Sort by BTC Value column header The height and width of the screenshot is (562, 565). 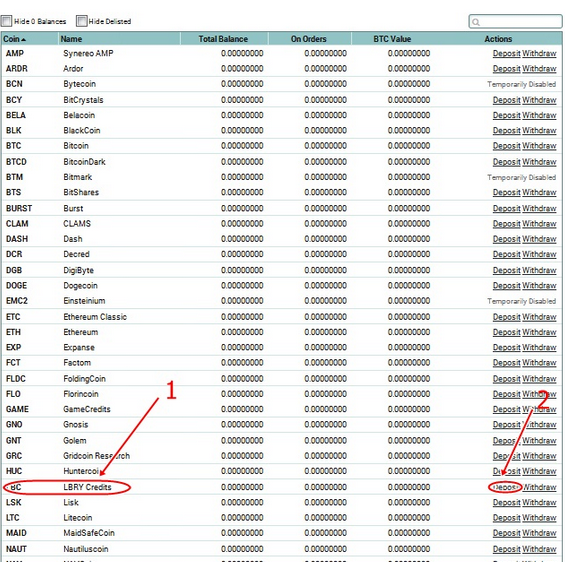pos(392,39)
